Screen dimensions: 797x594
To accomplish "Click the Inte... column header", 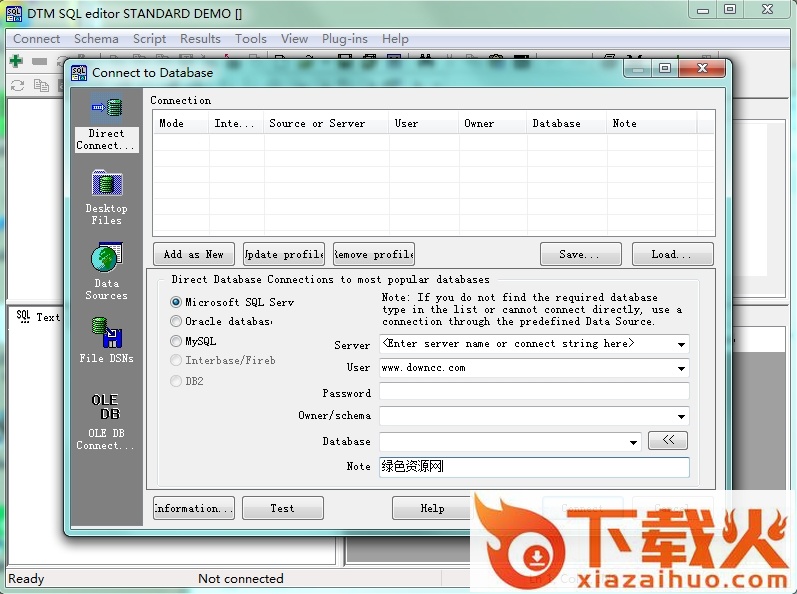I will [236, 123].
